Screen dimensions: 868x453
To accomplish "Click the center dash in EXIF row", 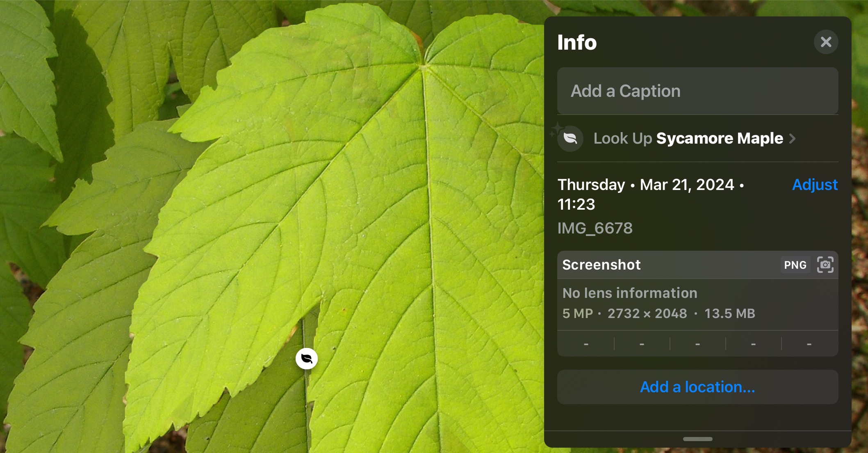I will [697, 344].
